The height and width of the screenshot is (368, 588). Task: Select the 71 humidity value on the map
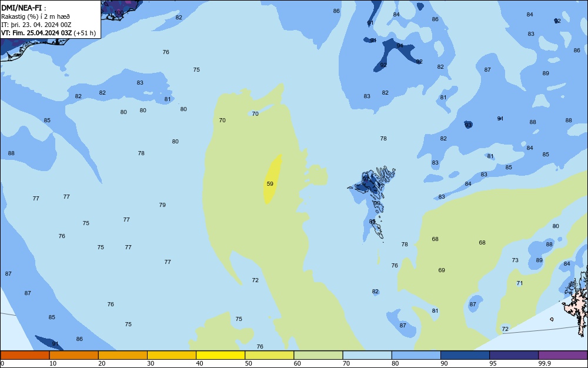click(x=520, y=283)
